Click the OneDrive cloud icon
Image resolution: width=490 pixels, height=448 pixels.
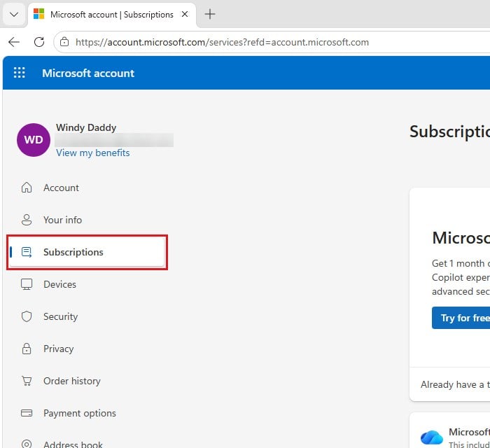pyautogui.click(x=432, y=437)
